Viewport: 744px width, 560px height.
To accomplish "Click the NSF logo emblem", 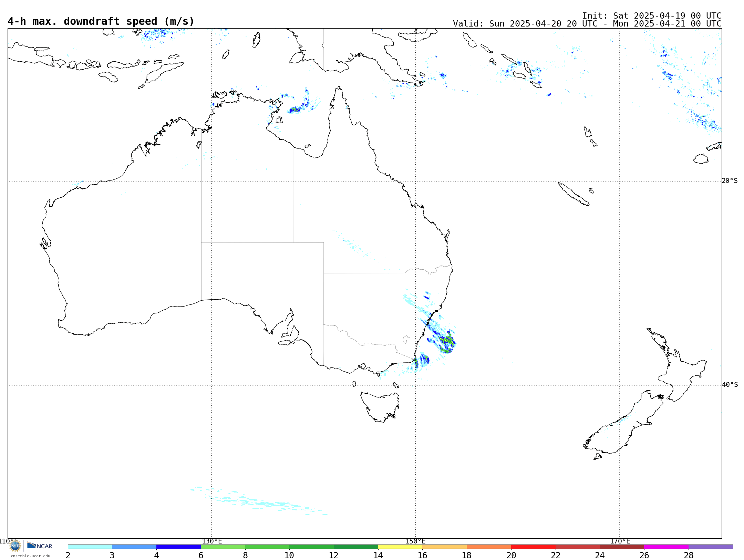I will click(x=15, y=546).
